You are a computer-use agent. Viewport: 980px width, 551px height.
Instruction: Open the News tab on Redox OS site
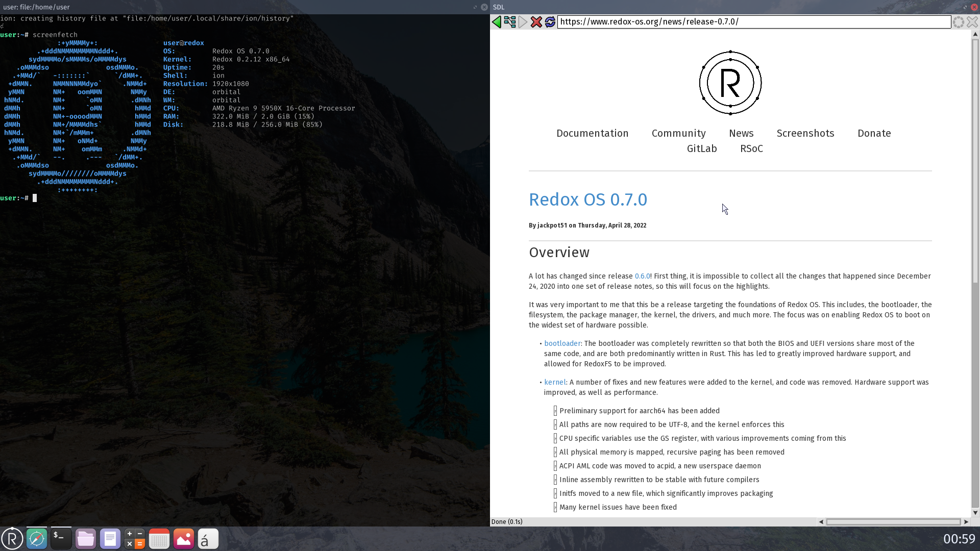click(742, 133)
